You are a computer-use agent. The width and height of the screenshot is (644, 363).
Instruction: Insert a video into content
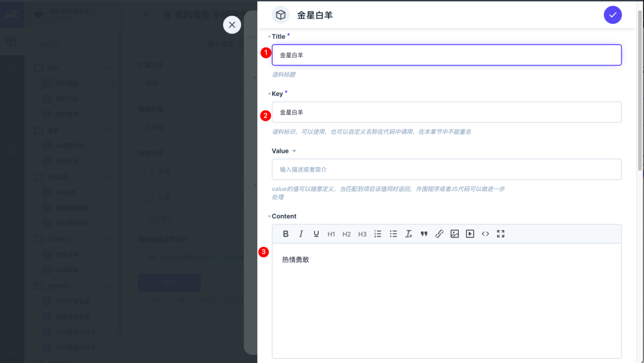[x=470, y=234]
